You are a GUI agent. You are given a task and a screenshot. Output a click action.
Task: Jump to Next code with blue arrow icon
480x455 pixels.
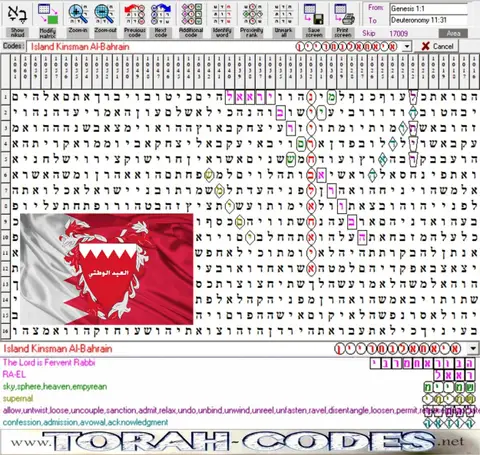pos(161,14)
